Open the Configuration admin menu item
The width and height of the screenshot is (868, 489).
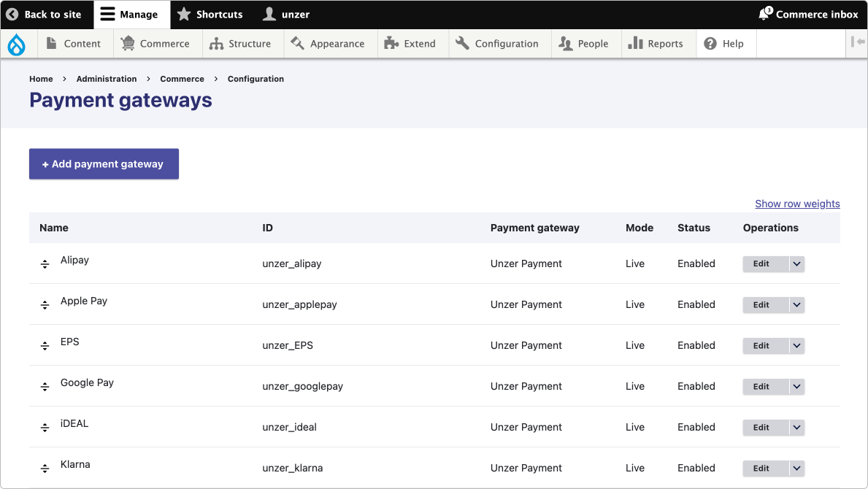point(499,44)
